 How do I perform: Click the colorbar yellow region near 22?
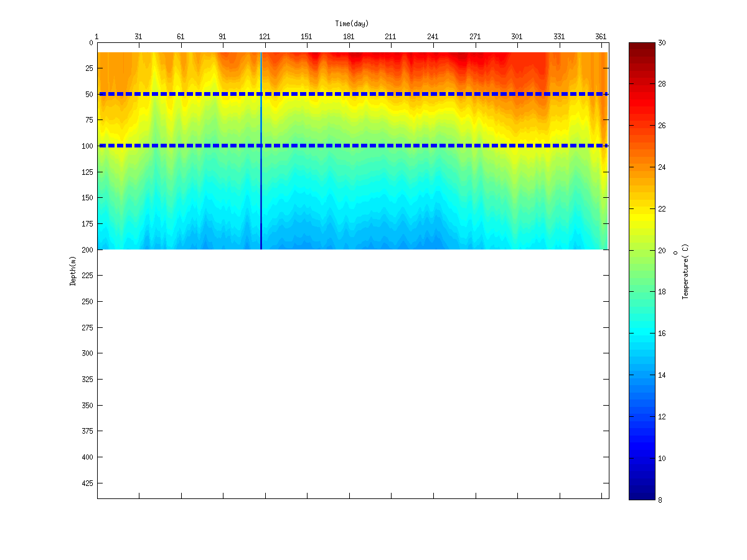642,208
